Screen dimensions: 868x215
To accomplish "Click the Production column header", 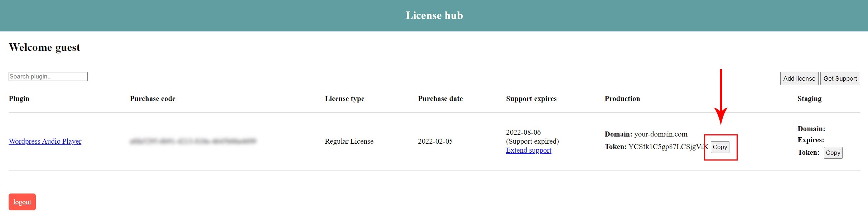I will tap(622, 99).
